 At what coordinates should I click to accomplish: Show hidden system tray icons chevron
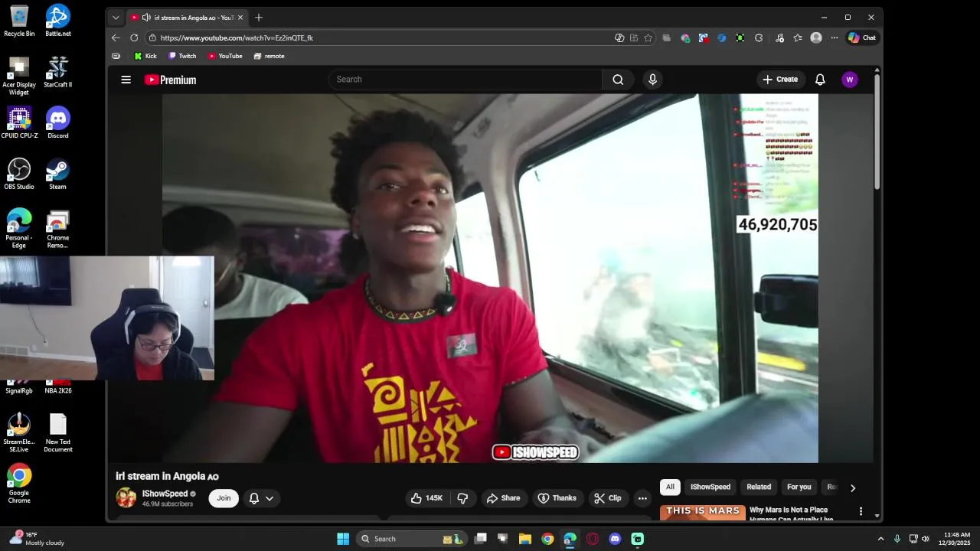point(880,539)
